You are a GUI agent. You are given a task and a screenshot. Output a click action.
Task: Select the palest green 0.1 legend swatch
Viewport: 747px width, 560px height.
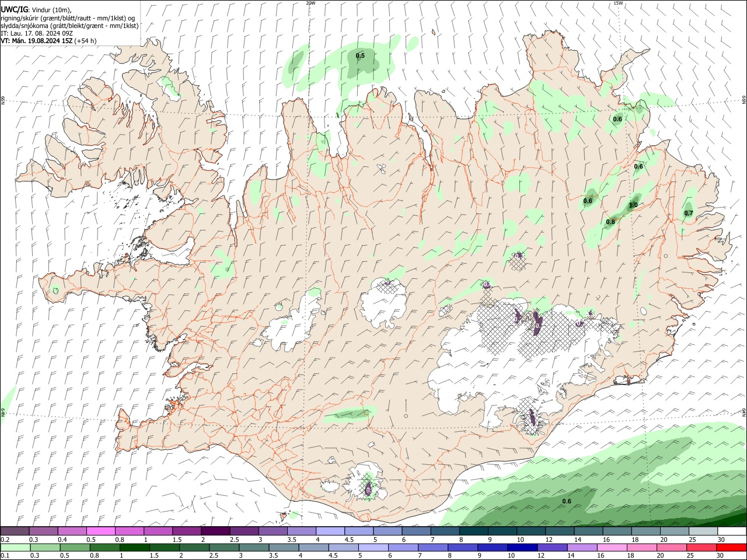coord(15,547)
